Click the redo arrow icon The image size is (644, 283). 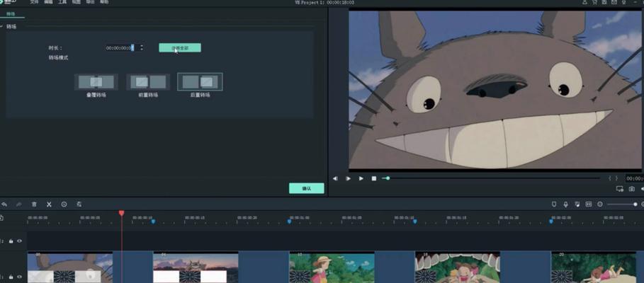pyautogui.click(x=19, y=204)
